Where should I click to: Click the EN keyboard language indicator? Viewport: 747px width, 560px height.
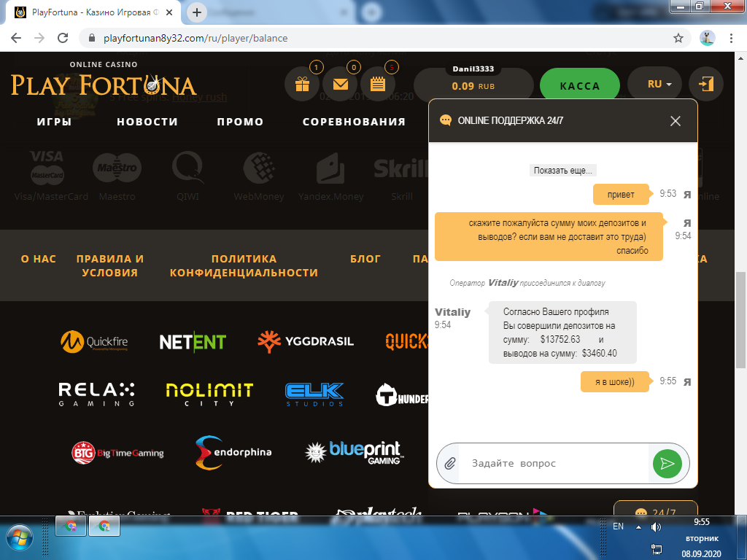coord(618,526)
